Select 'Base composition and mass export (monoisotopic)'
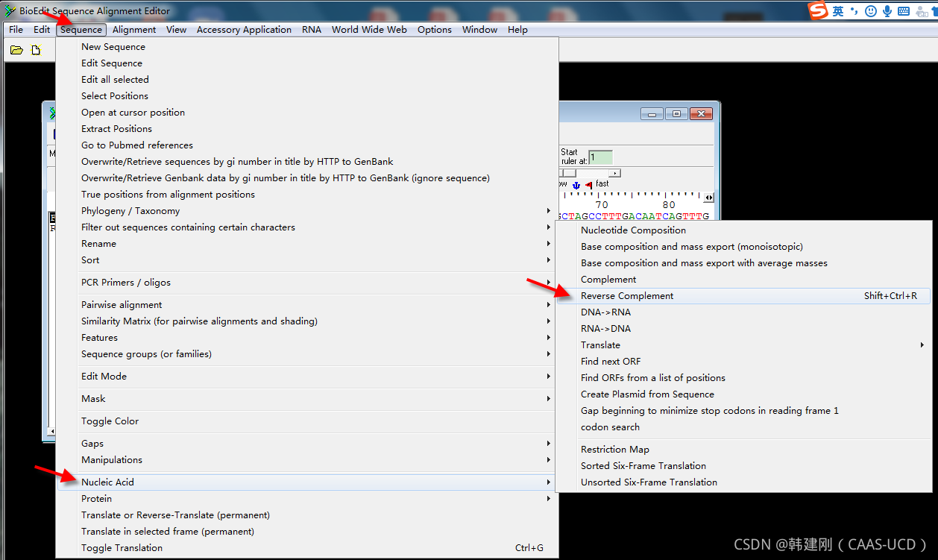Screen dimensions: 938x560 pos(743,247)
